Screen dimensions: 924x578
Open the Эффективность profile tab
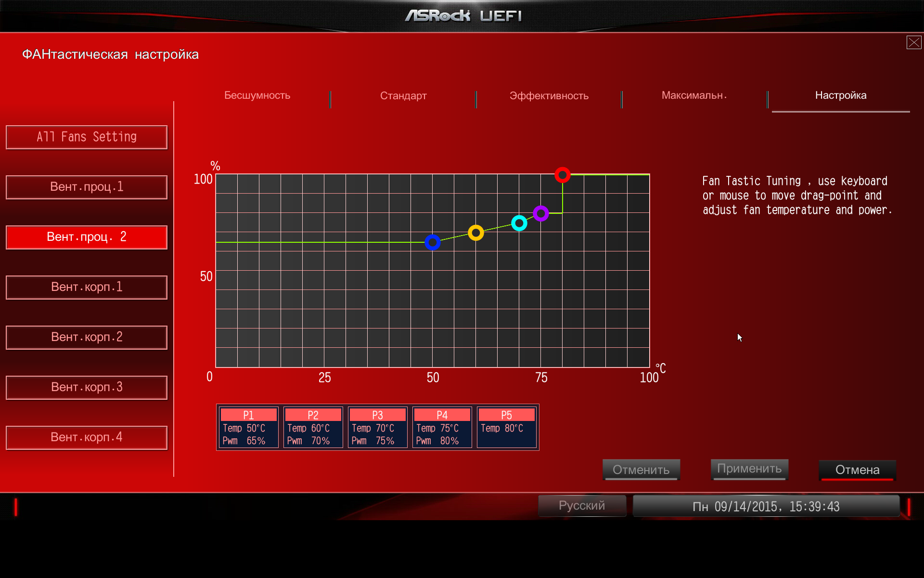pyautogui.click(x=549, y=96)
